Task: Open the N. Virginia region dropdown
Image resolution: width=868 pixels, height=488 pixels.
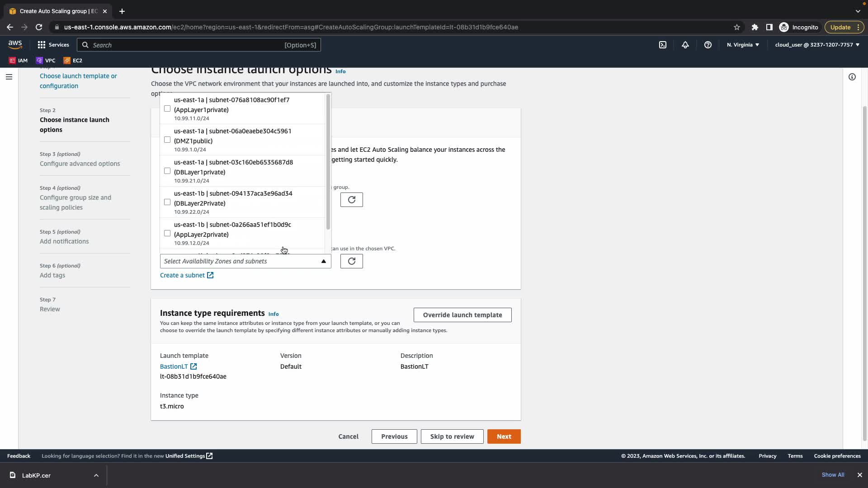Action: (743, 45)
